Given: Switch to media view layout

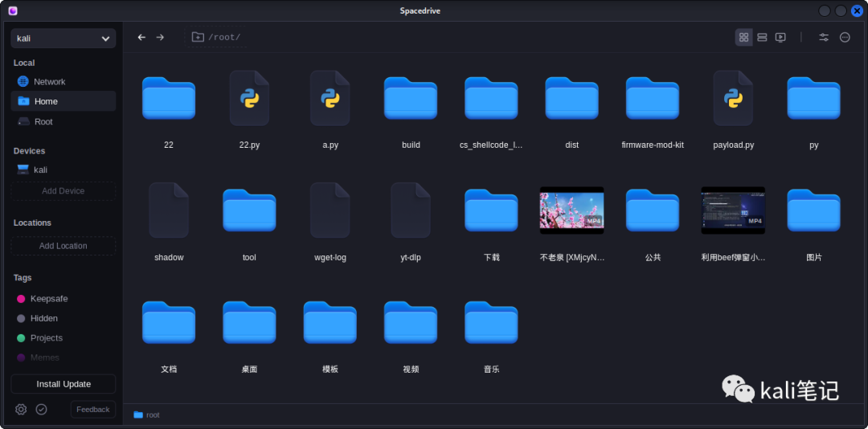Looking at the screenshot, I should (x=780, y=37).
